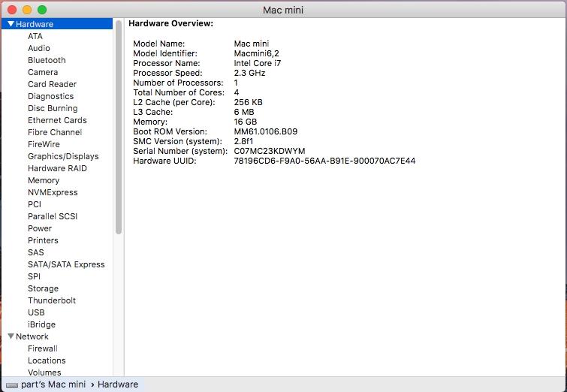The image size is (567, 392).
Task: Click the Processor Name value Intel Core i7
Action: [257, 63]
